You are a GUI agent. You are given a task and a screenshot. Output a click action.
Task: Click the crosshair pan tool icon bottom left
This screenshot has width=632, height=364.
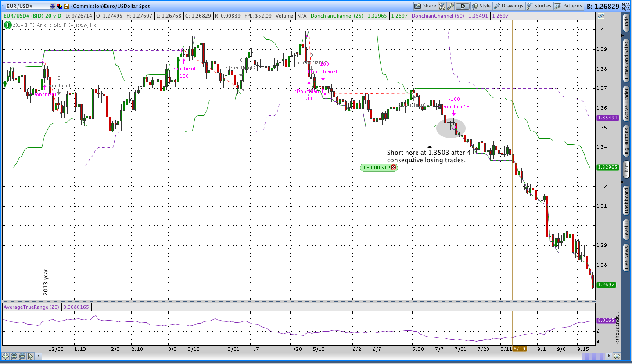(6, 356)
